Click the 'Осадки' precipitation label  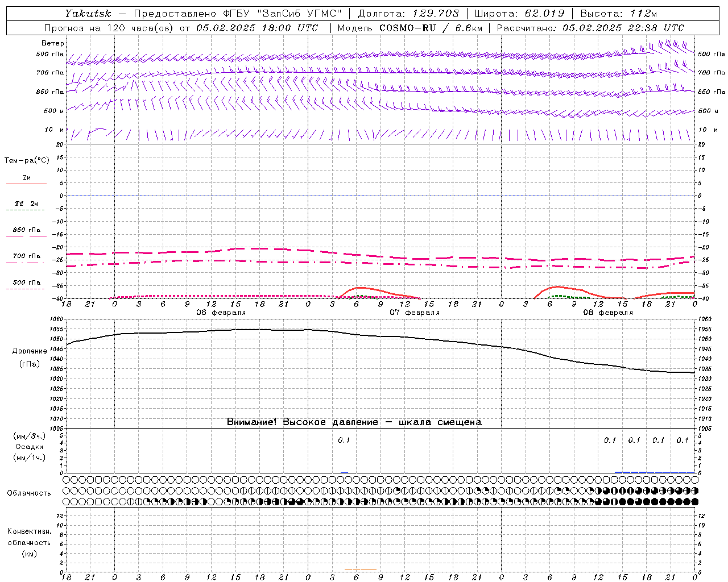[x=30, y=447]
